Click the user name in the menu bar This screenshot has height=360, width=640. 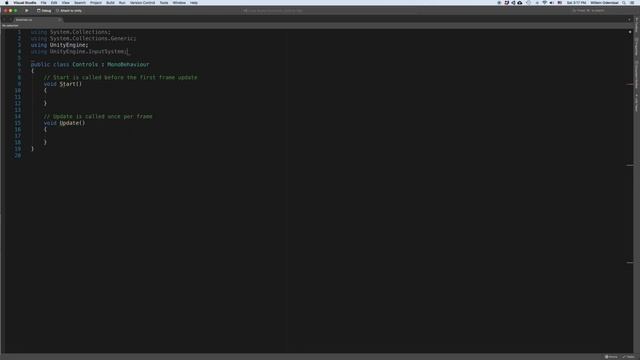[x=604, y=2]
